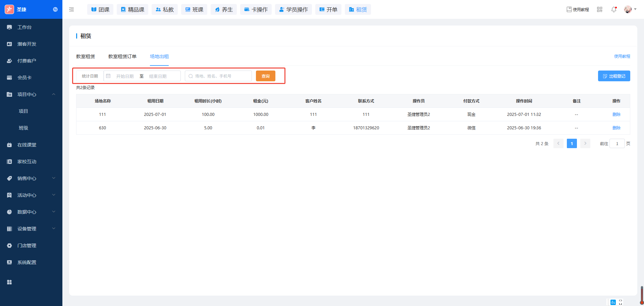Screen dimensions: 644x306
Task: Open the 工作台 sidebar item
Action: (24, 27)
